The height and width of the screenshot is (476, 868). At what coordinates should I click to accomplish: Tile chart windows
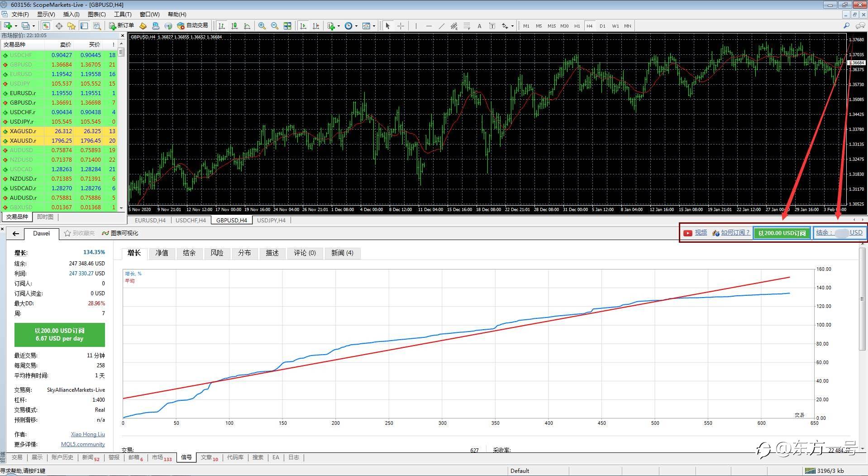click(x=287, y=26)
